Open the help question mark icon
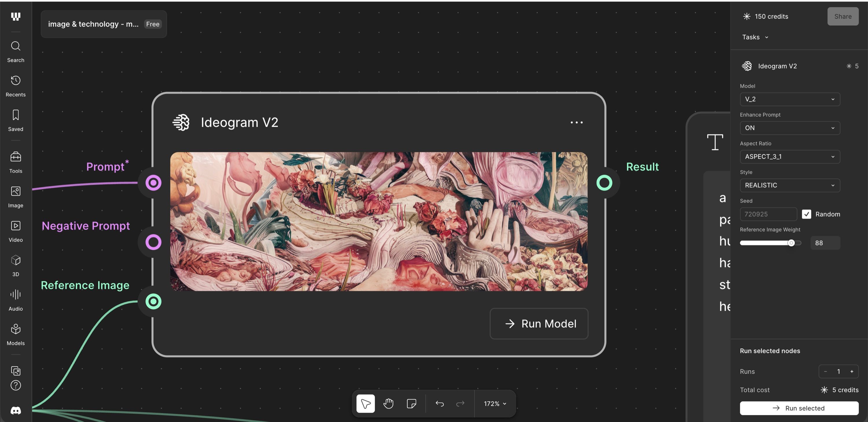Image resolution: width=868 pixels, height=422 pixels. 16,385
